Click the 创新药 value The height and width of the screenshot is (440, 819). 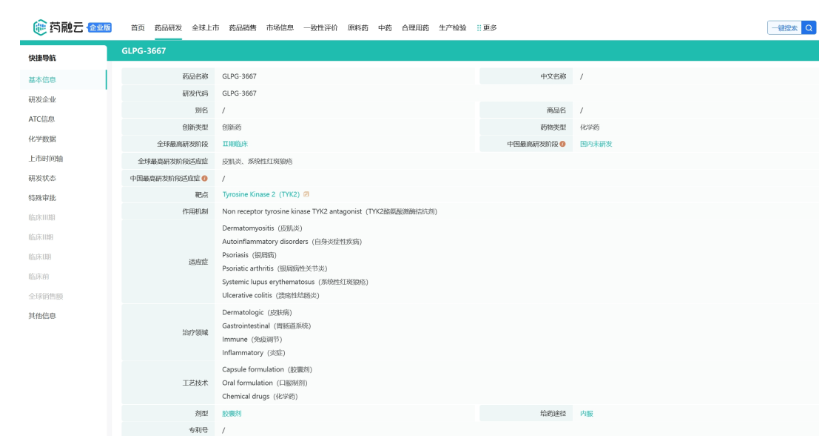tap(231, 127)
